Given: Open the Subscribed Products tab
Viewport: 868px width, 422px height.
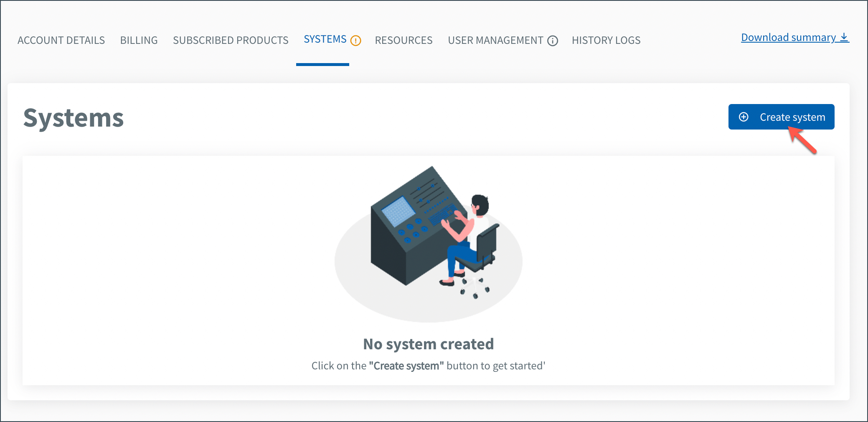Looking at the screenshot, I should [x=231, y=40].
